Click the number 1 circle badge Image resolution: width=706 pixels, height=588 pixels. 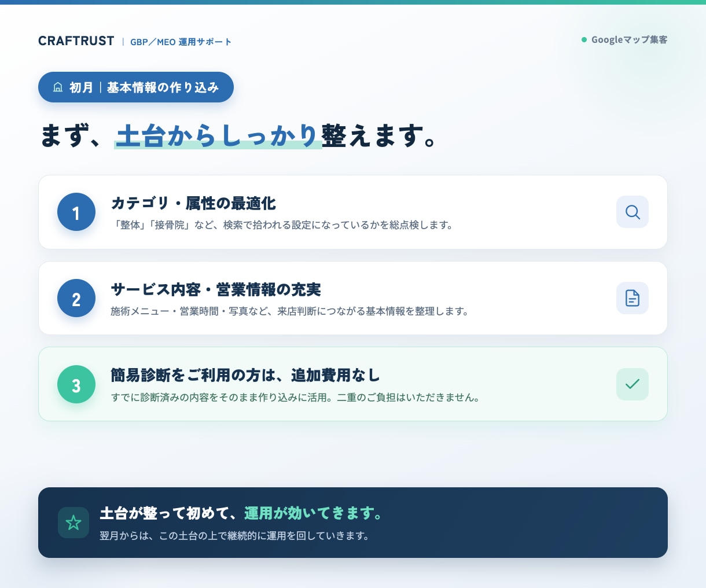tap(76, 212)
